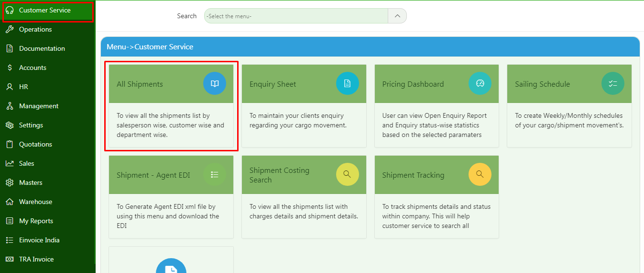Open the Pricing Dashboard title link

pos(413,84)
